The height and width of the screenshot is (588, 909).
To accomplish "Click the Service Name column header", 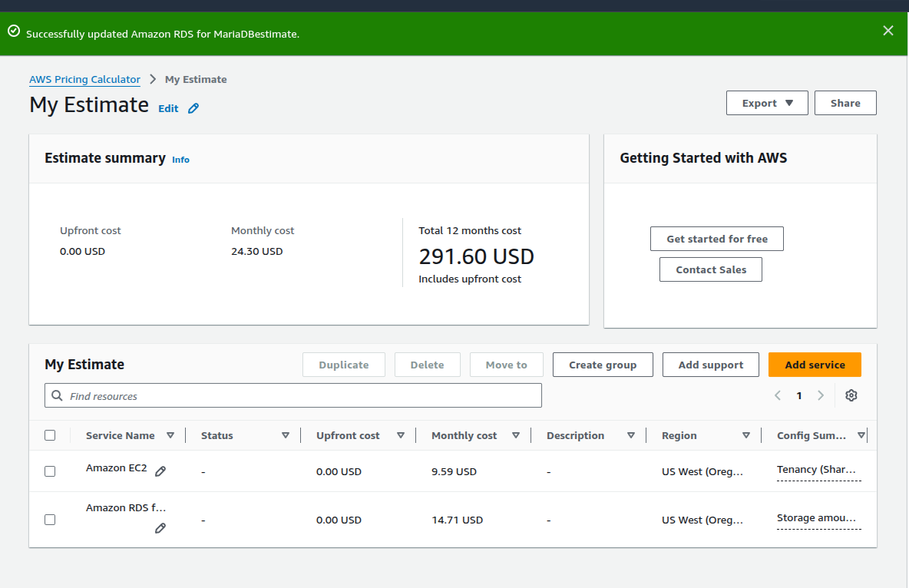I will 120,435.
